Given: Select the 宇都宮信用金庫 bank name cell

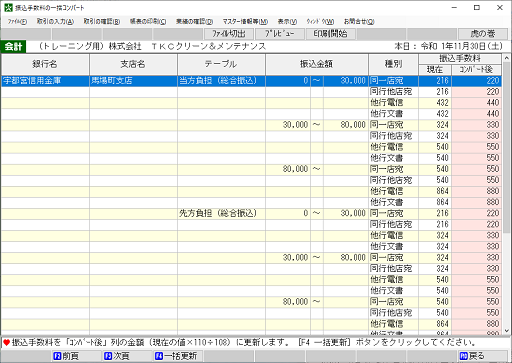Looking at the screenshot, I should 45,81.
